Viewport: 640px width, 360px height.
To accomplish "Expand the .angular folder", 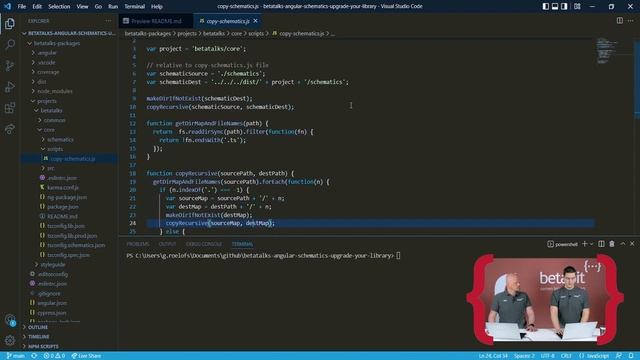I will pyautogui.click(x=47, y=53).
